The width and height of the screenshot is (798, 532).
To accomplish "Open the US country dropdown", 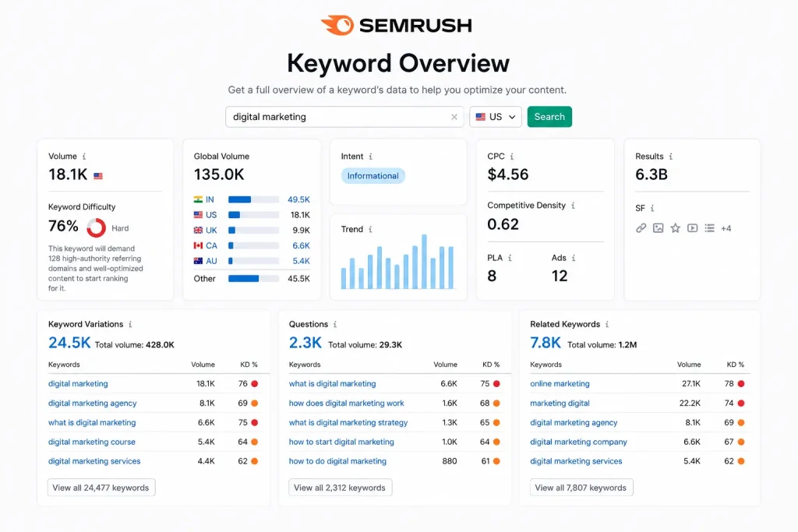I will click(x=495, y=117).
